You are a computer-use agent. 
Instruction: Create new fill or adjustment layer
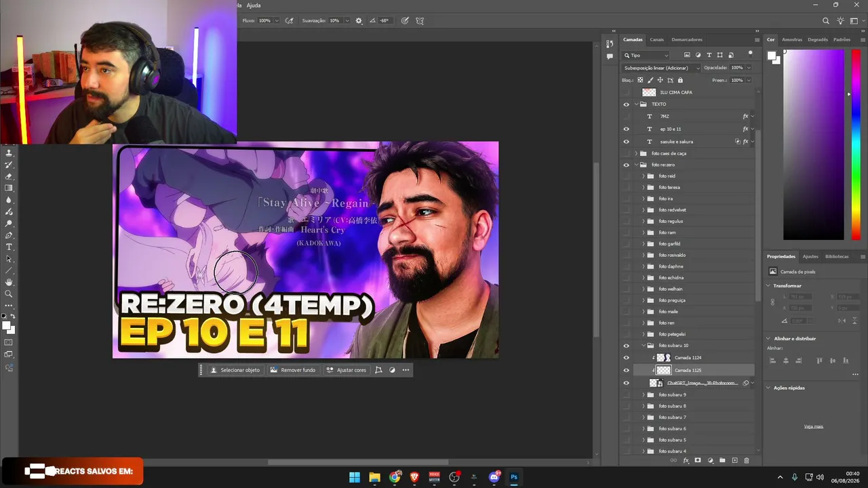[710, 461]
